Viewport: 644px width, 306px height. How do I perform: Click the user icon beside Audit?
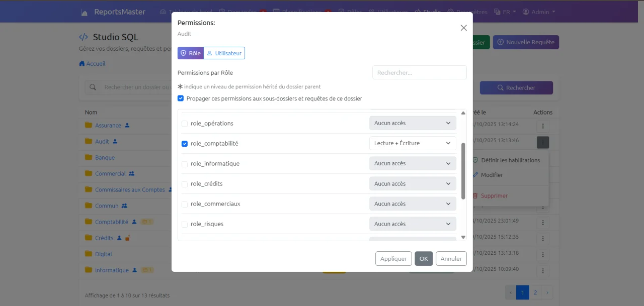[x=115, y=141]
